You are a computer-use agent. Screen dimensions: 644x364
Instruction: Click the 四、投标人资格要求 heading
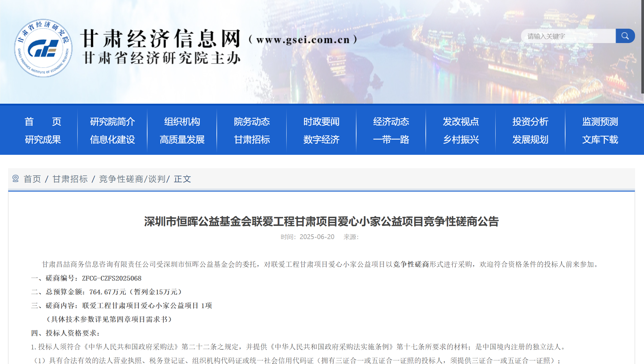coord(65,333)
